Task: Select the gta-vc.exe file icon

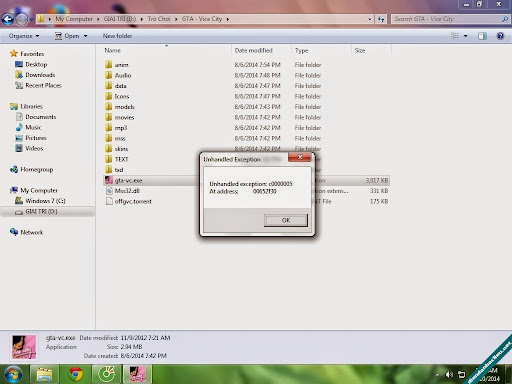Action: pos(109,180)
